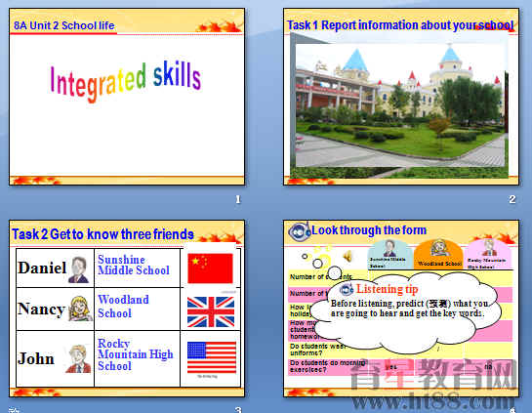The height and width of the screenshot is (413, 532).
Task: Click the Integrated skills rainbow title
Action: (126, 81)
